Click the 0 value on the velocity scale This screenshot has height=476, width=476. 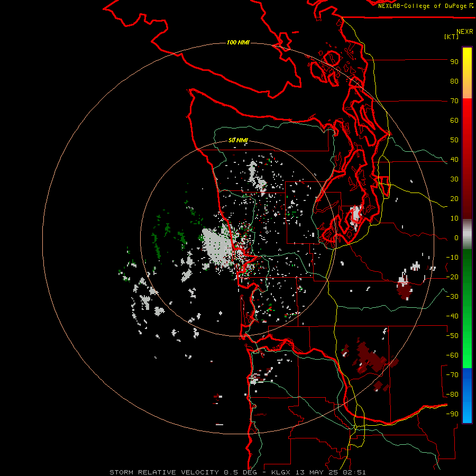coord(456,238)
